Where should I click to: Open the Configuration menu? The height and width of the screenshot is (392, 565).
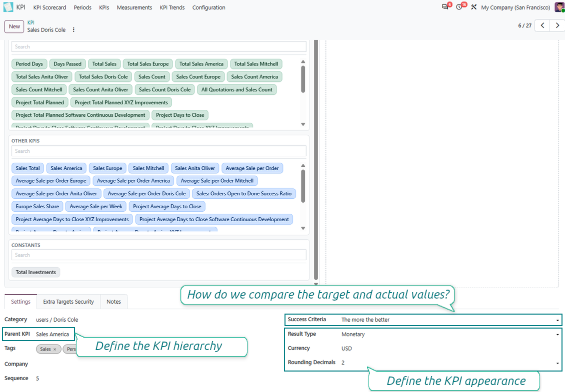(x=208, y=7)
